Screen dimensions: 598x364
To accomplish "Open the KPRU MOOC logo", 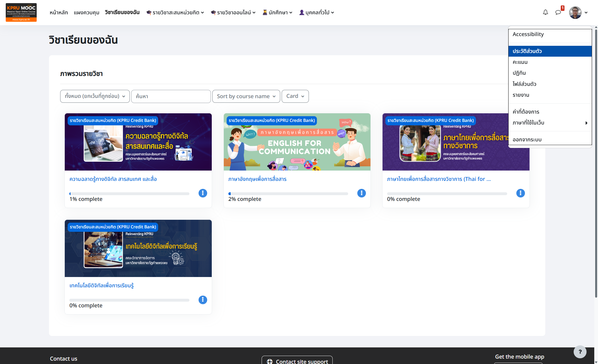I will (x=21, y=12).
